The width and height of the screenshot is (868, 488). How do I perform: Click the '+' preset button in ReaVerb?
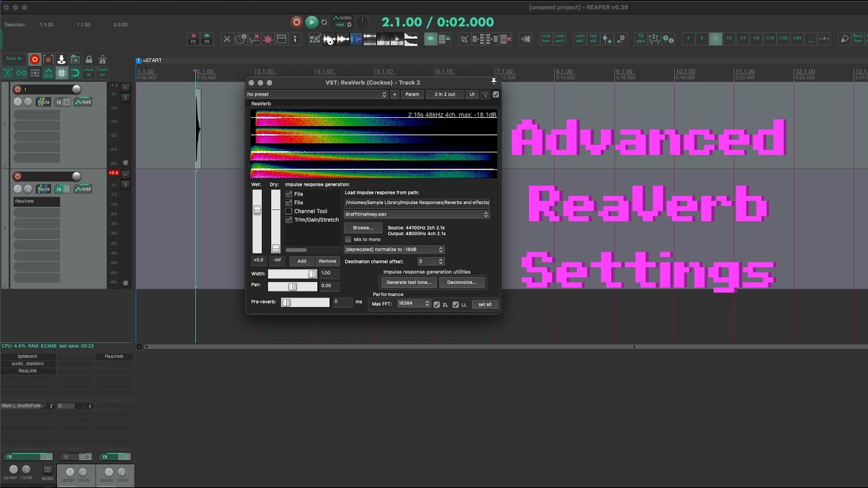[x=395, y=94]
